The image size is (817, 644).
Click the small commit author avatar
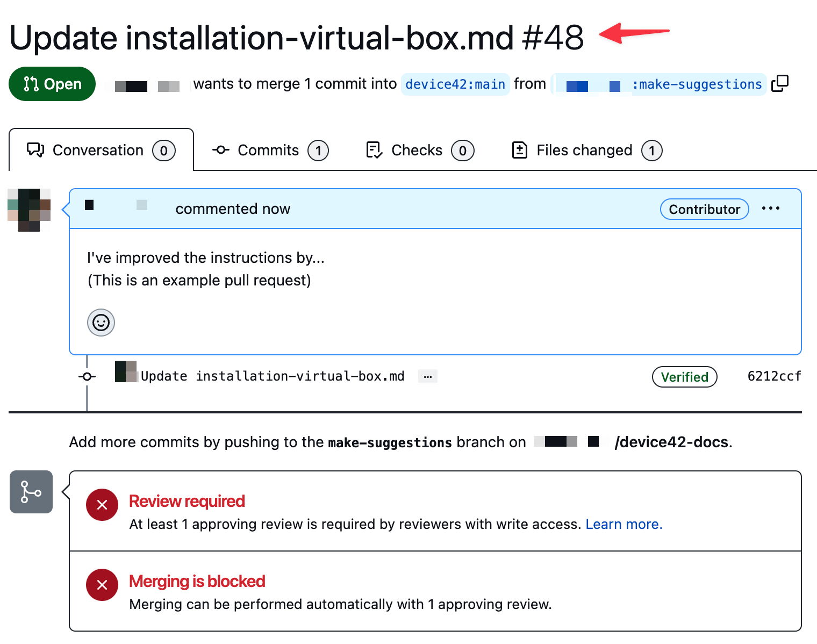pos(126,372)
